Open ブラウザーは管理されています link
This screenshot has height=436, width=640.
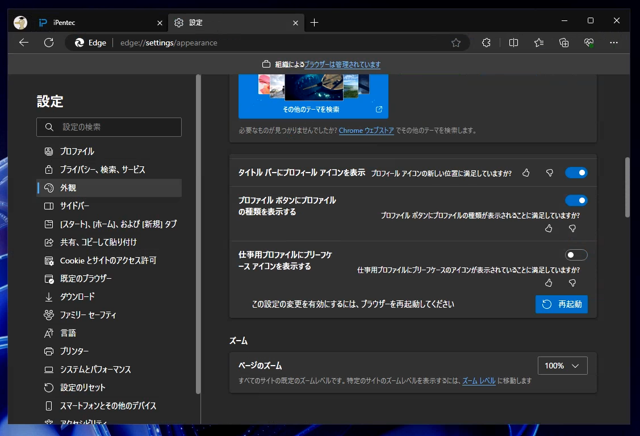point(342,65)
